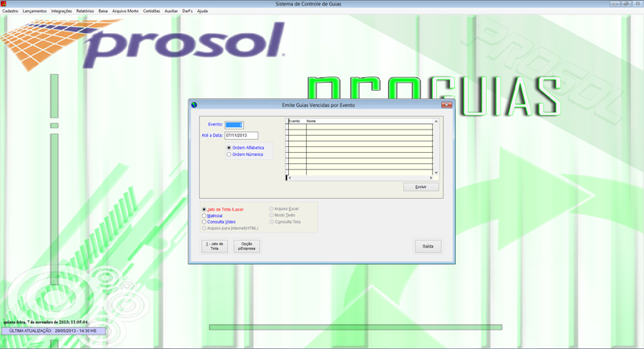Open the Darf's menu

point(188,11)
